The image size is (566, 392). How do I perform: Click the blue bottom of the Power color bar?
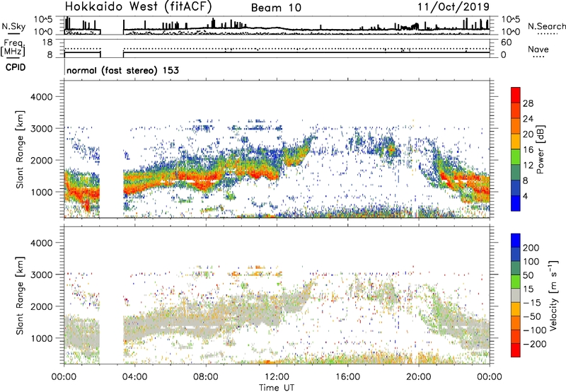[x=516, y=203]
